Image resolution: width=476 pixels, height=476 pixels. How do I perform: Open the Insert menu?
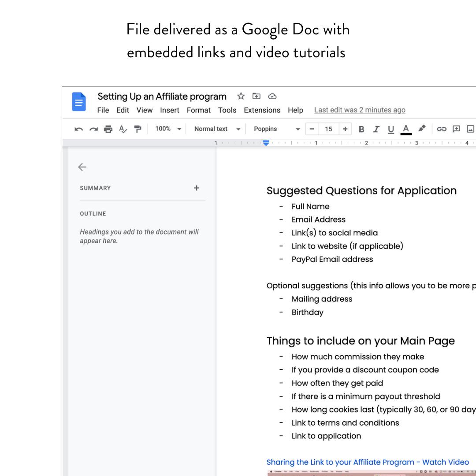click(x=169, y=110)
